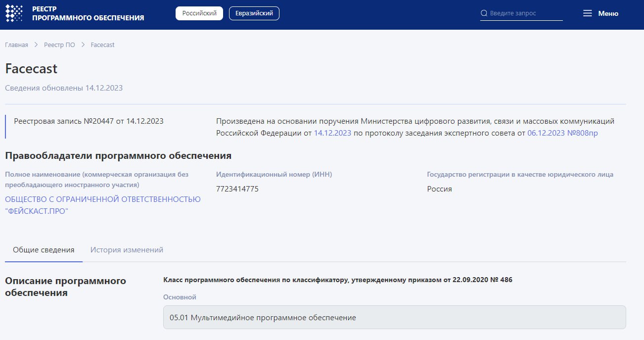644x340 pixels.
Task: Click the Государство регистрации value Россия
Action: click(439, 189)
